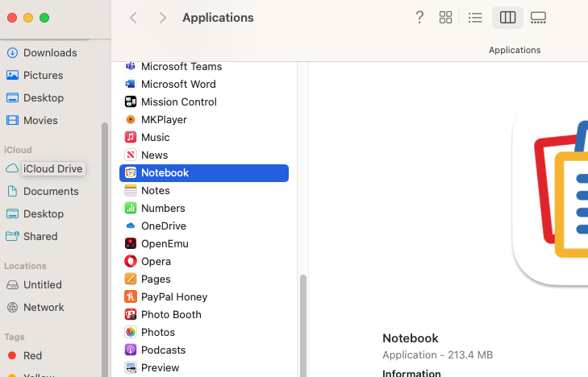Screen dimensions: 588x377
Task: Click the Microsoft Word app icon
Action: [131, 84]
